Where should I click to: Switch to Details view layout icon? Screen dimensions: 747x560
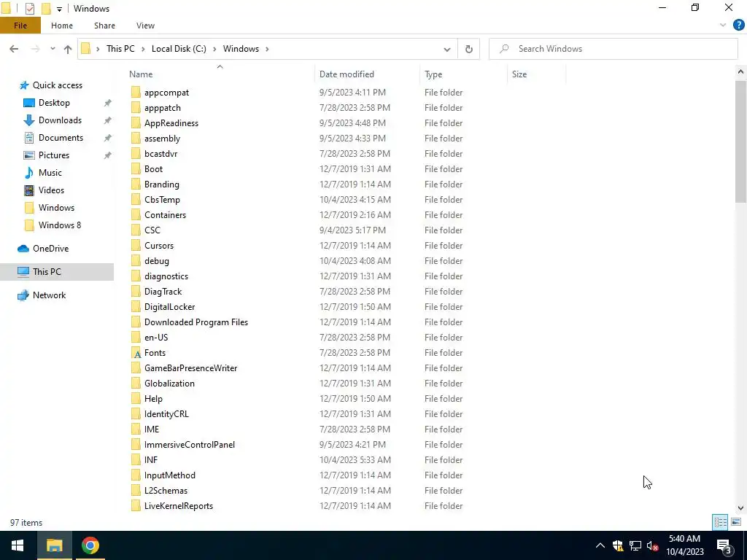click(x=720, y=522)
